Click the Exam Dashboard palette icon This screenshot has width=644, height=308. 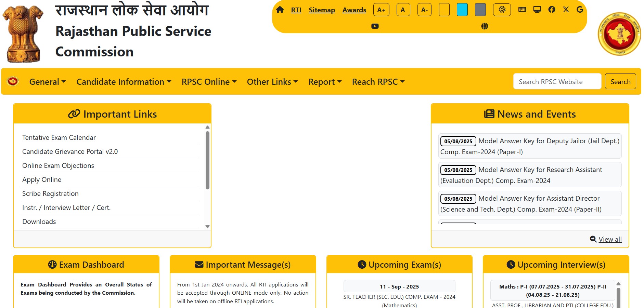click(x=52, y=264)
